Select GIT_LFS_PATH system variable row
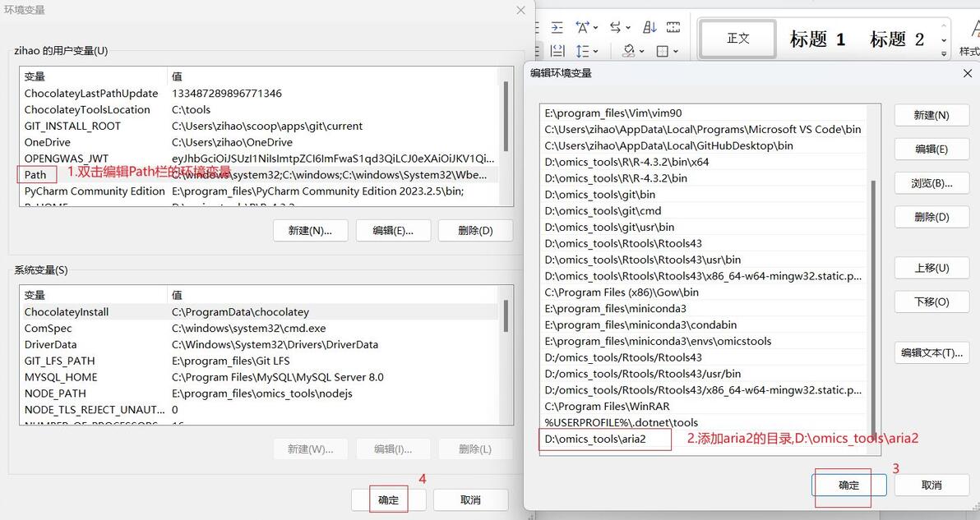The image size is (980, 520). (x=259, y=361)
